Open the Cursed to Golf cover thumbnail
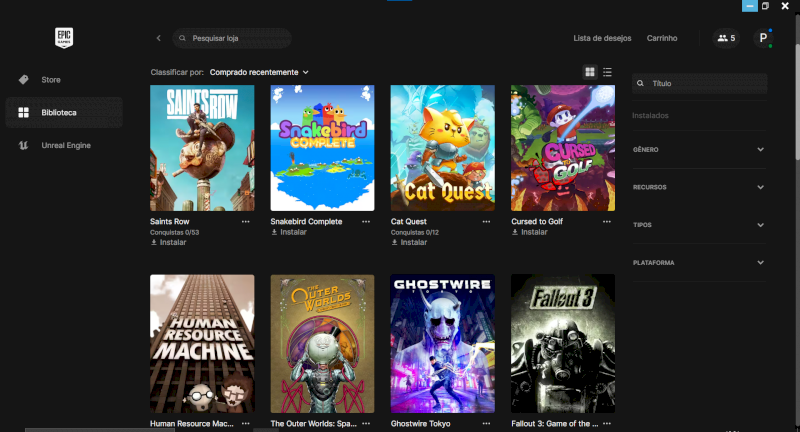 pyautogui.click(x=563, y=148)
